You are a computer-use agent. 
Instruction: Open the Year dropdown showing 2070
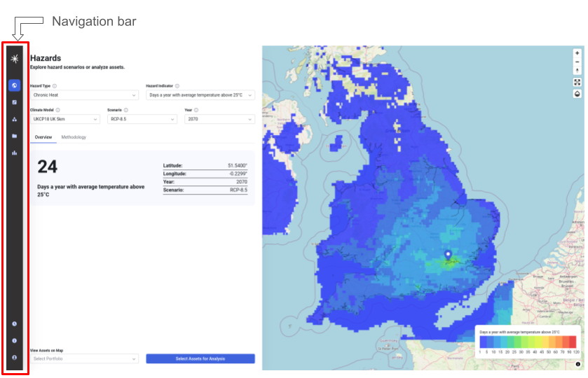point(219,119)
